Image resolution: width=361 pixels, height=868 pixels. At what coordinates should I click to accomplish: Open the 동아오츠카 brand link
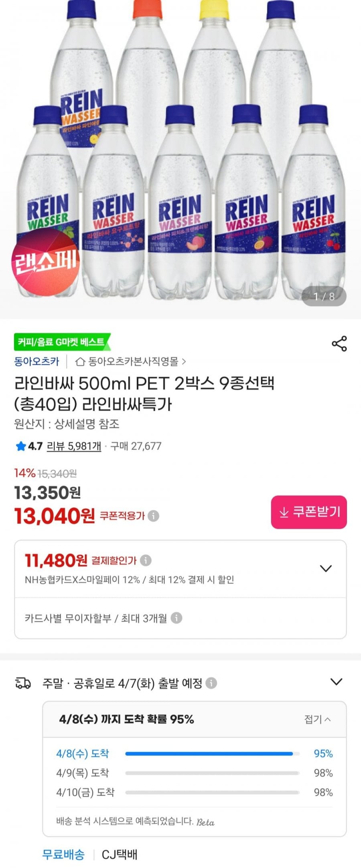click(37, 361)
